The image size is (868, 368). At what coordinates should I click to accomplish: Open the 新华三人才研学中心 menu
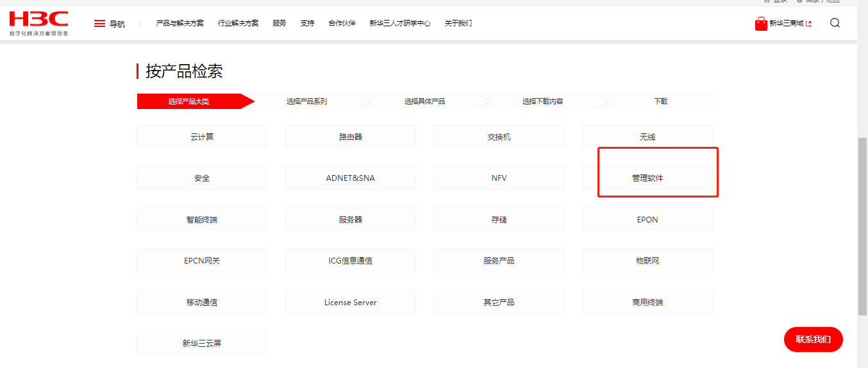coord(400,23)
